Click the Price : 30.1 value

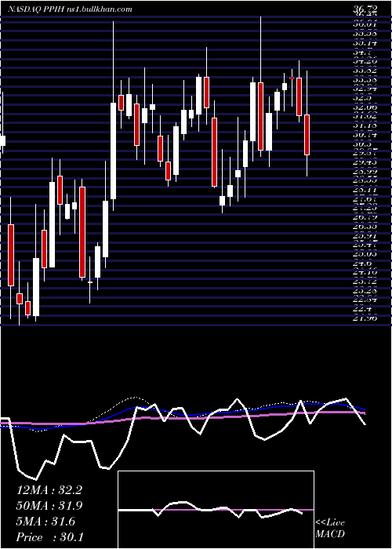49,537
